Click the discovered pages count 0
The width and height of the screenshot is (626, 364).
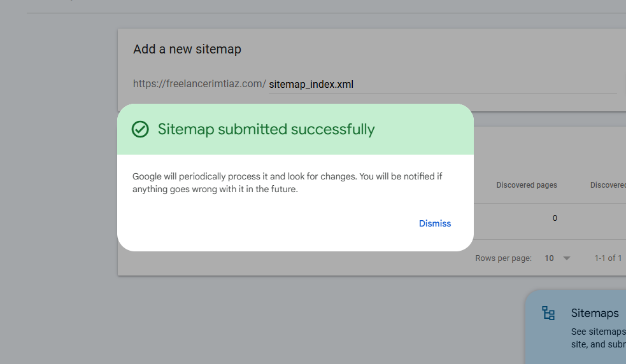[555, 218]
